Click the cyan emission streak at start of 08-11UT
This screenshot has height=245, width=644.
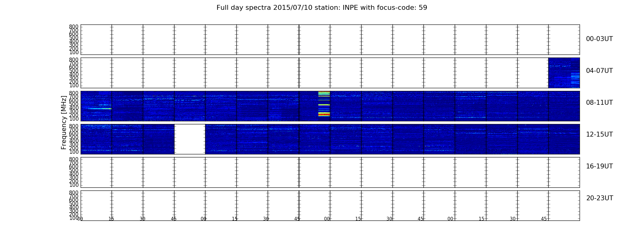100,108
